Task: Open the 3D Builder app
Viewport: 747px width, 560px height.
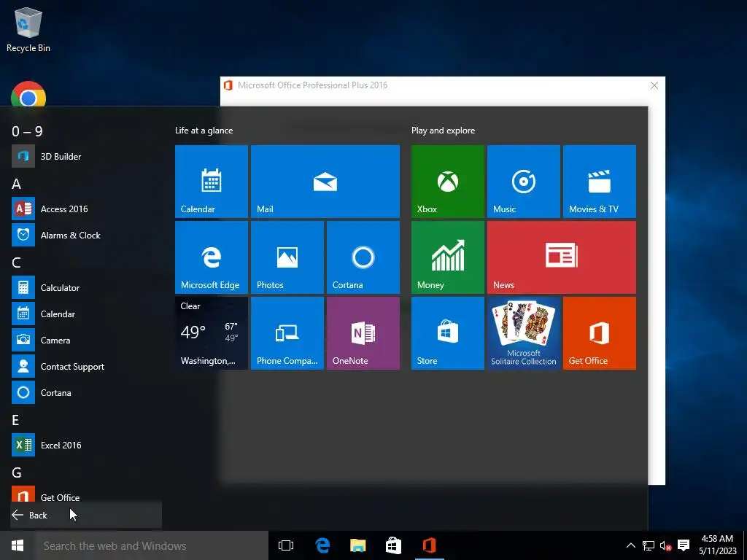Action: pos(86,156)
